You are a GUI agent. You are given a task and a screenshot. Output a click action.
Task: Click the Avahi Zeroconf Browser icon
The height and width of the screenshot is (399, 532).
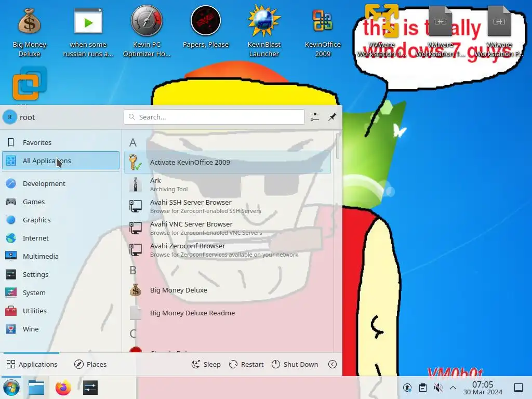pos(136,250)
